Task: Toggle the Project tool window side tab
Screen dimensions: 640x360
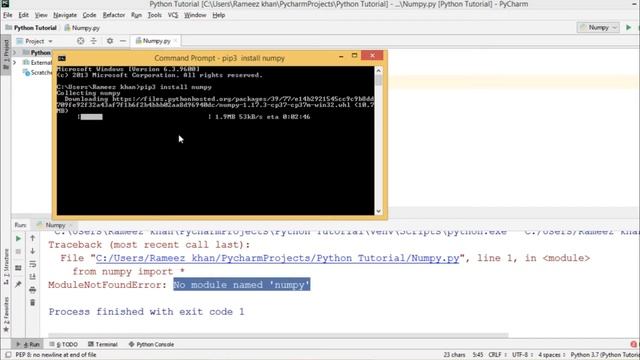Action: [6, 55]
